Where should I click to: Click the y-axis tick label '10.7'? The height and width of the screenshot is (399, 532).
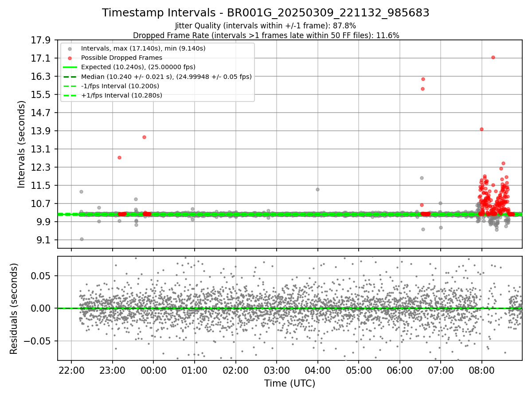(x=42, y=204)
